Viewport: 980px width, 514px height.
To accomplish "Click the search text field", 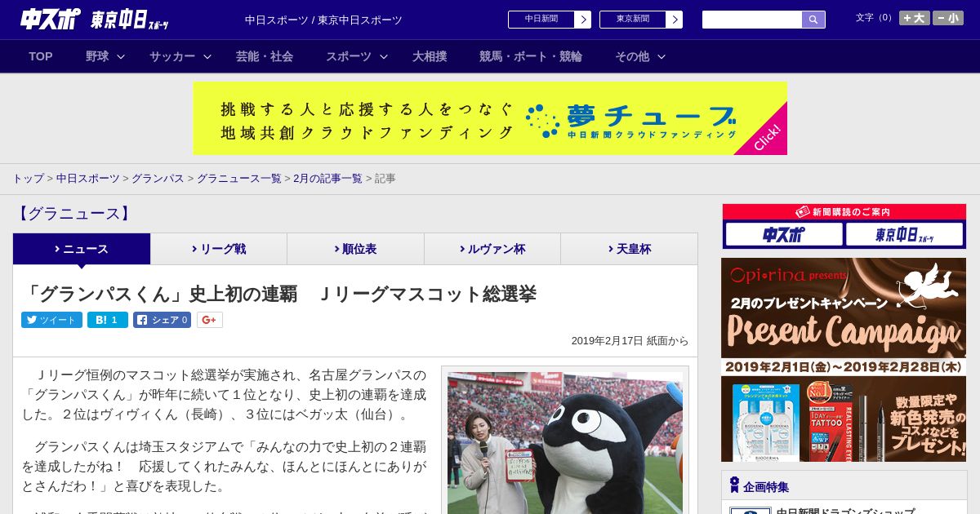I will (752, 20).
